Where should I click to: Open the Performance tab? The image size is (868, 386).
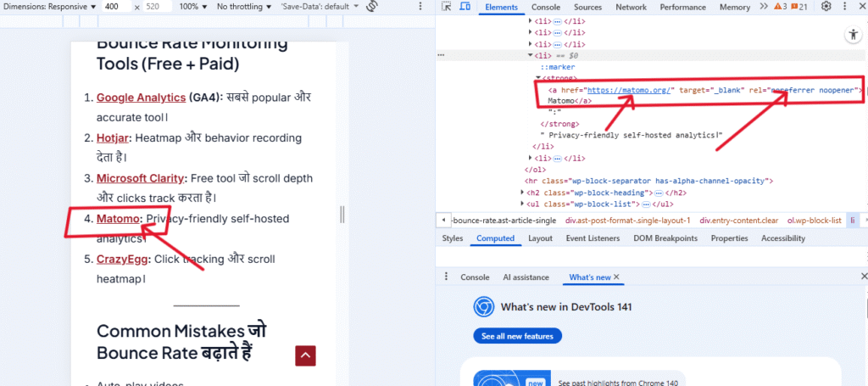[682, 7]
